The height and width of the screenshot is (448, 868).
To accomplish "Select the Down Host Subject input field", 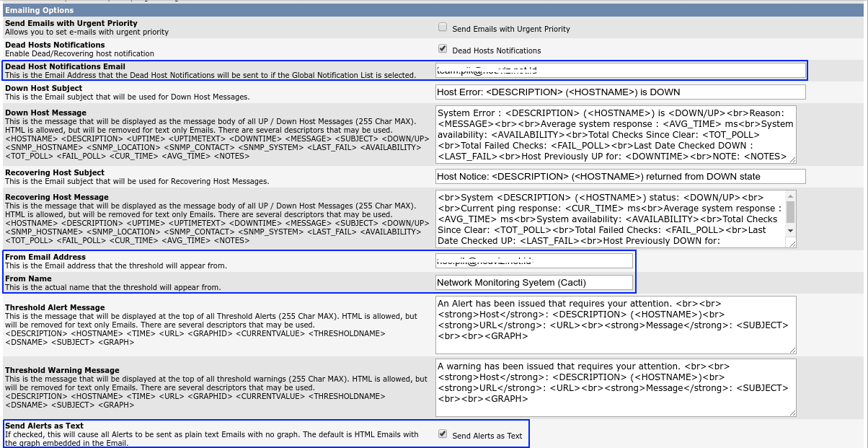I will [620, 92].
